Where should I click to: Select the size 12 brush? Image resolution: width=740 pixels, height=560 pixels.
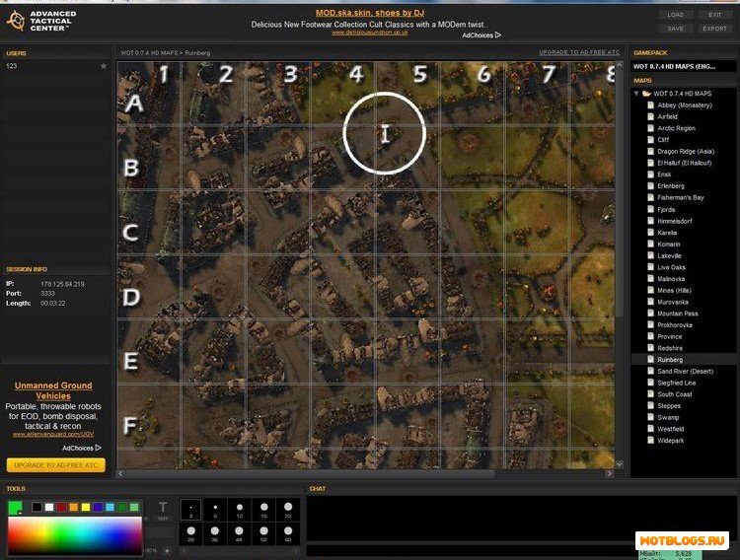[x=240, y=510]
